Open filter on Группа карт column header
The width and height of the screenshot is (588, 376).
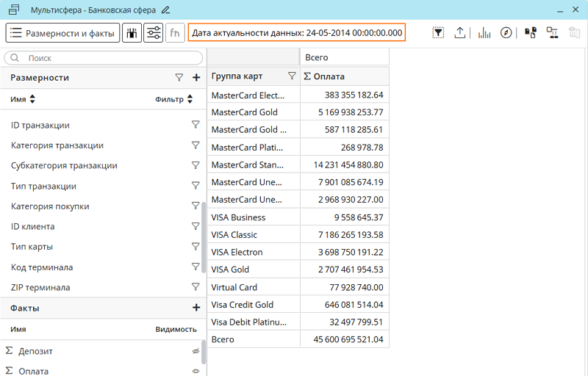point(292,76)
